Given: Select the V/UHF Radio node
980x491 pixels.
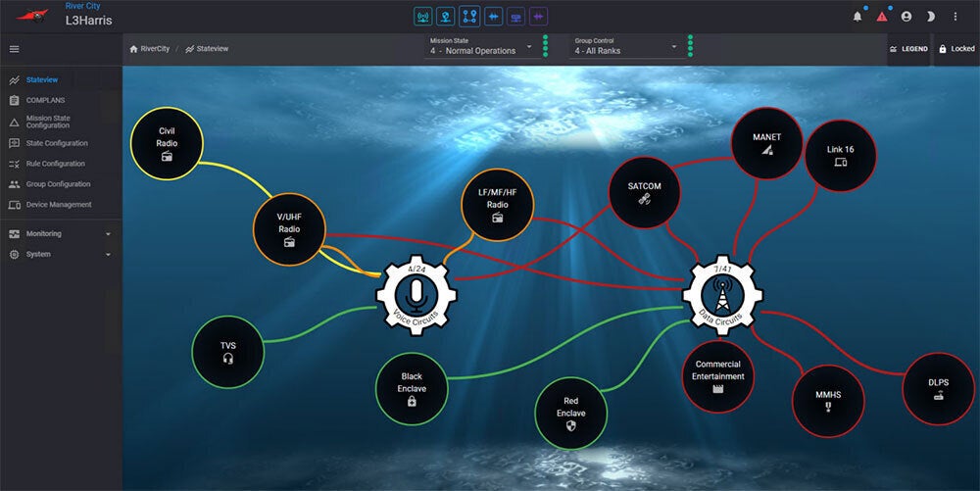Looking at the screenshot, I should [289, 229].
